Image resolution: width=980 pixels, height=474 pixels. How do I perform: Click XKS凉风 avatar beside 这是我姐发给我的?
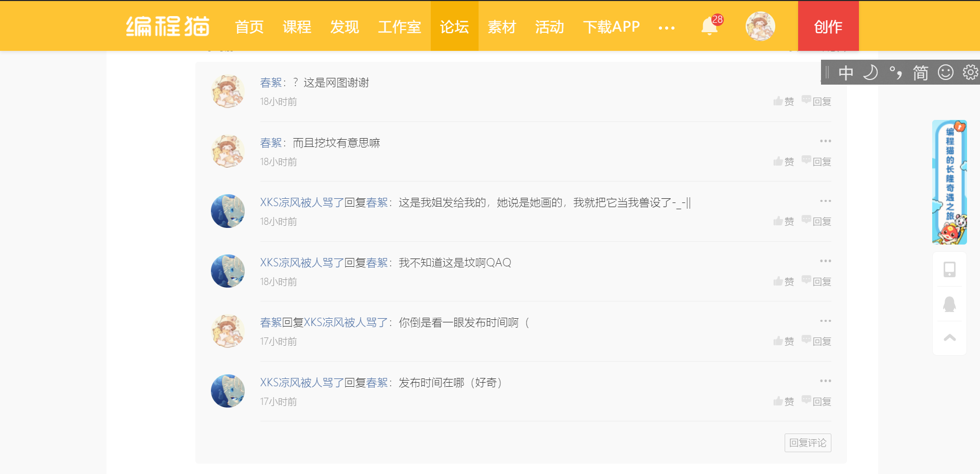[x=228, y=211]
